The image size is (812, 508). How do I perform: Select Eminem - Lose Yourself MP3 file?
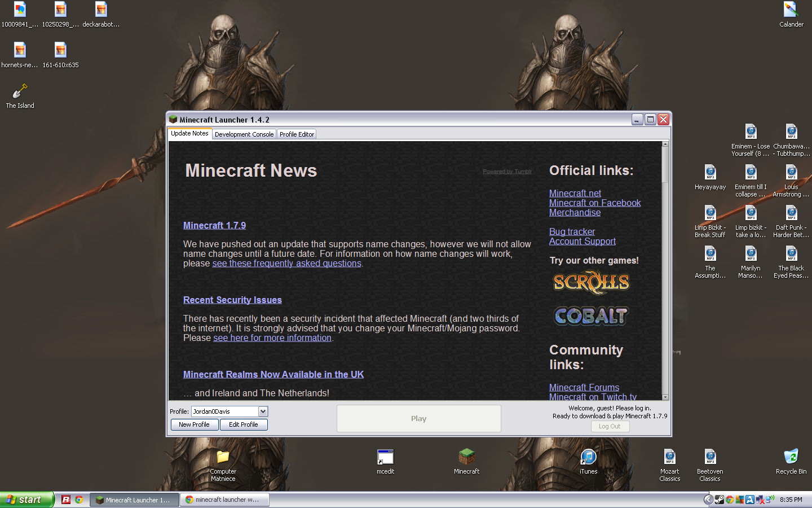point(751,140)
